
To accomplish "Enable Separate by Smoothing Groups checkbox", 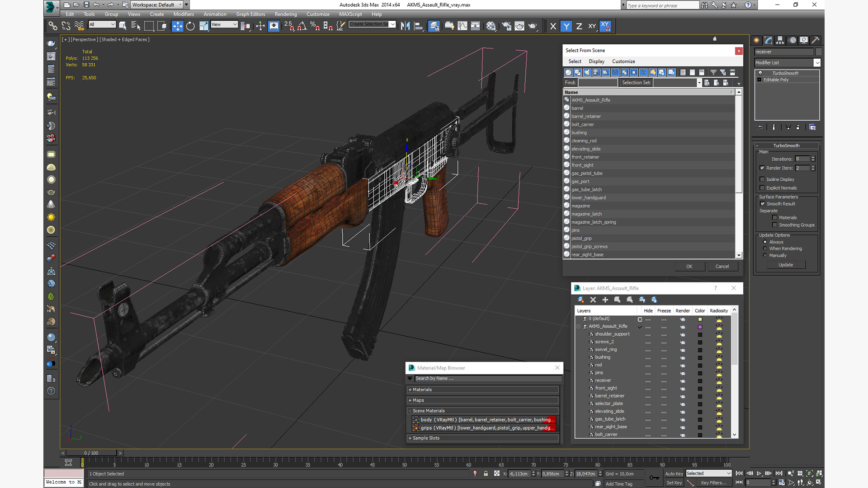I will click(775, 225).
